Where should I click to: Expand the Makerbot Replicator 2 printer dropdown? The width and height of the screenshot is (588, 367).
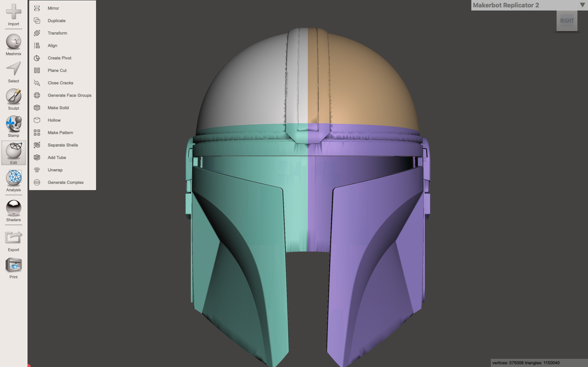[582, 5]
